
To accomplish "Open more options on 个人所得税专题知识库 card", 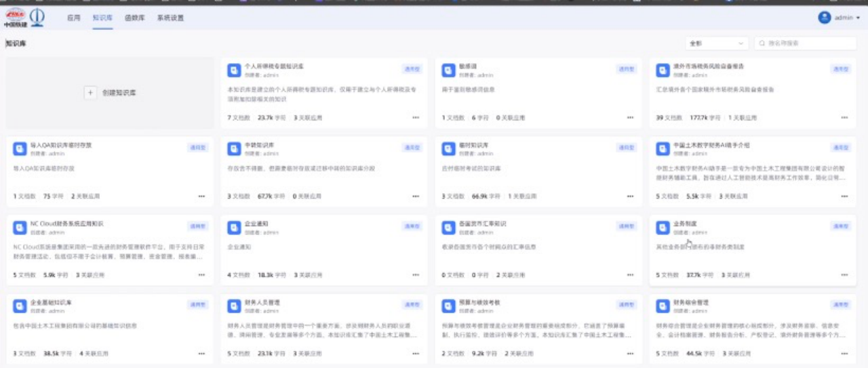I will 416,118.
